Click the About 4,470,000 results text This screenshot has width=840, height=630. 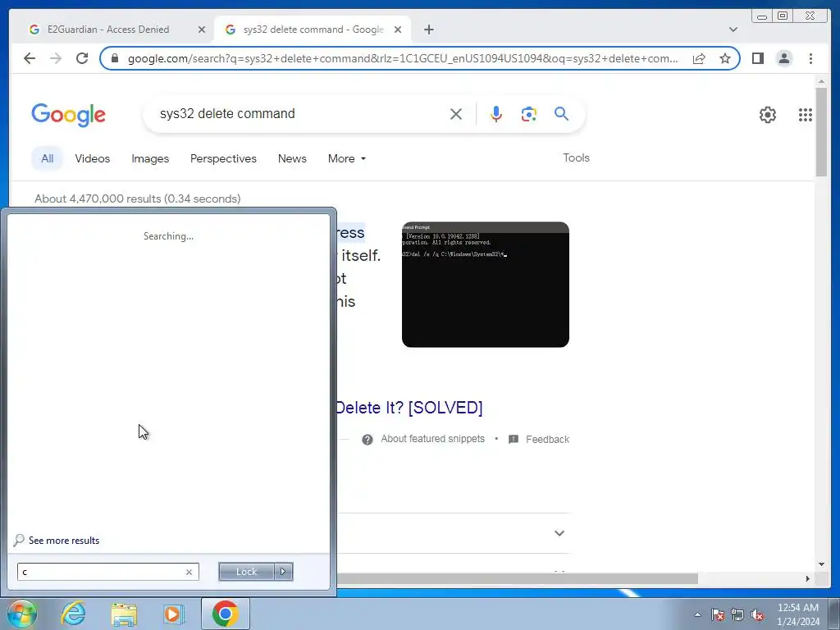click(x=138, y=199)
